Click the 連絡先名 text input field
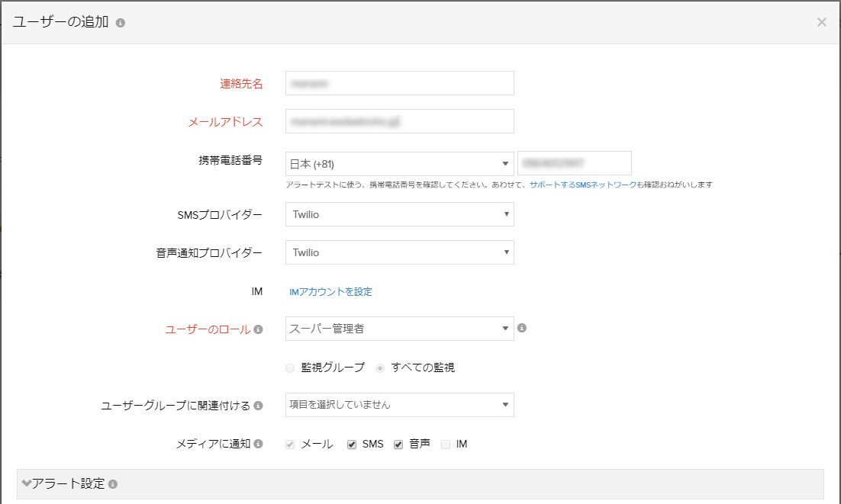 [399, 83]
